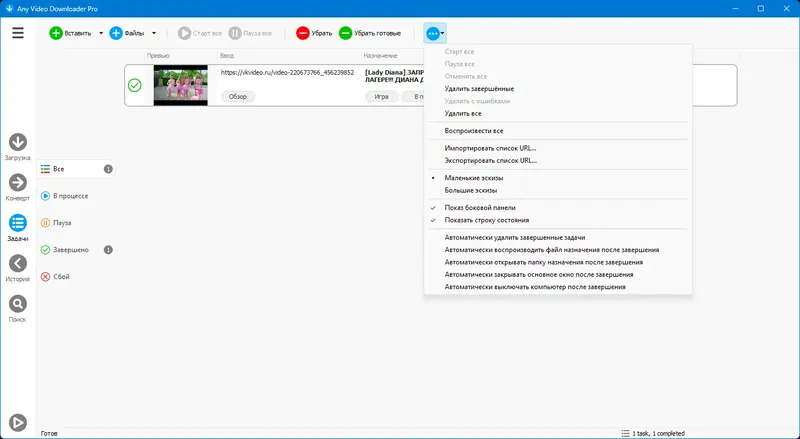Click the count badge next to Все
Viewport: 800px width, 439px height.
pos(108,169)
